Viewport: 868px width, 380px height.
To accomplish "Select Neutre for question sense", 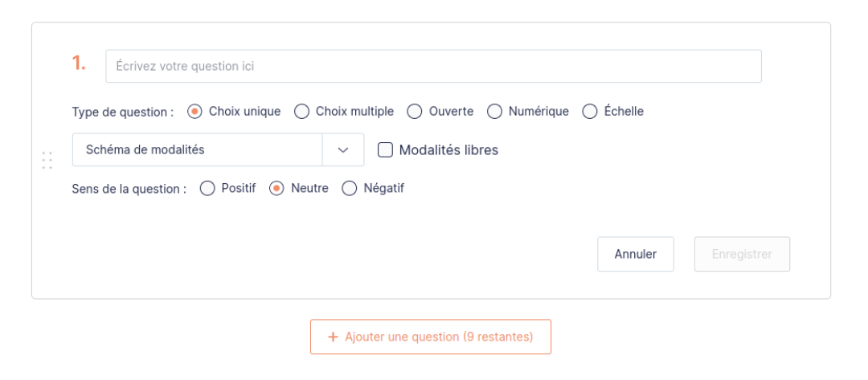I will pos(276,189).
